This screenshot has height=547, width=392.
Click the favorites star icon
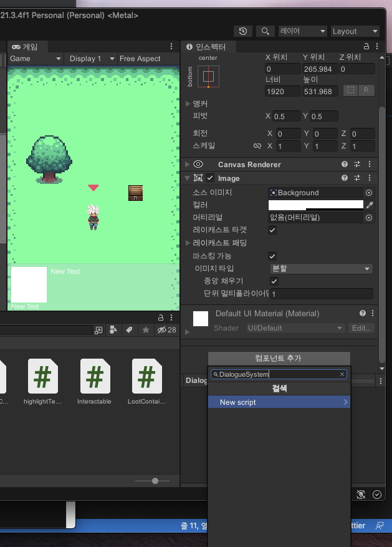[146, 330]
